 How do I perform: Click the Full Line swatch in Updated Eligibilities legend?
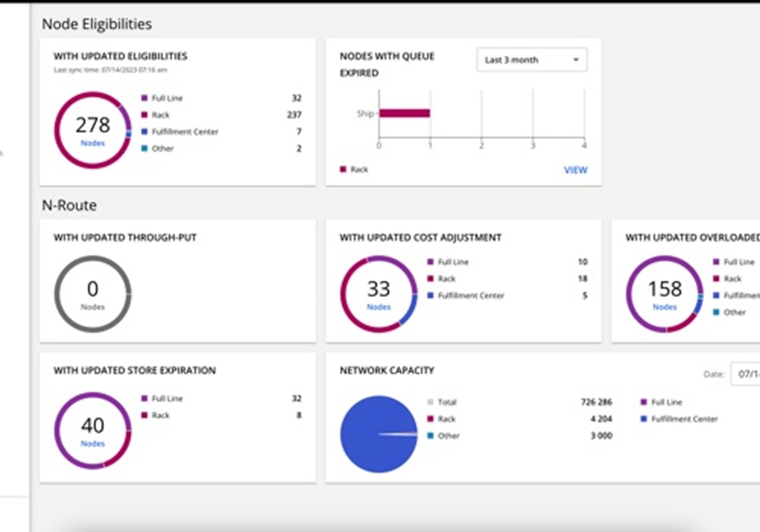pos(145,98)
